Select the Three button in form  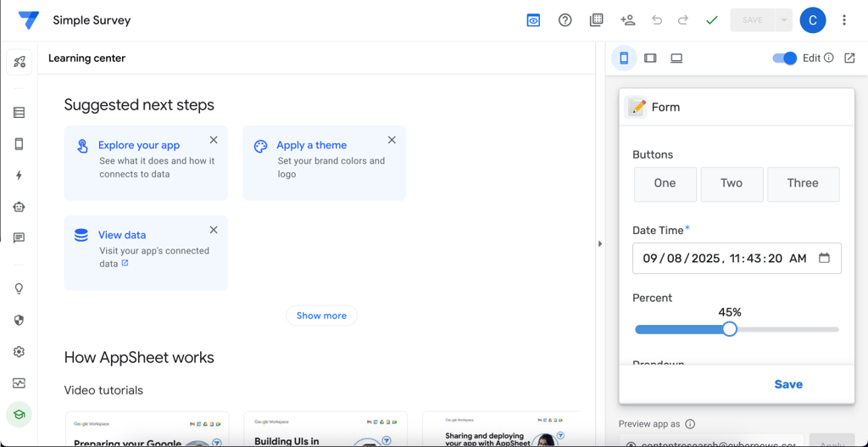coord(804,184)
